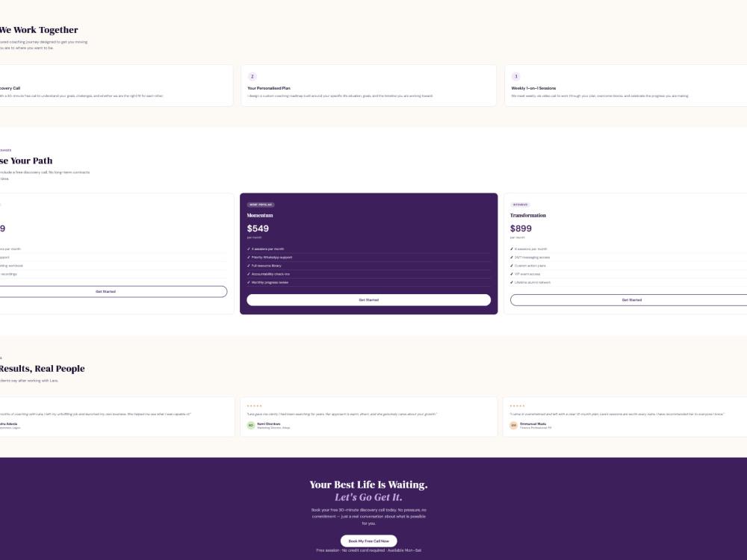This screenshot has width=747, height=560.
Task: Click the $899 price
Action: 521,228
